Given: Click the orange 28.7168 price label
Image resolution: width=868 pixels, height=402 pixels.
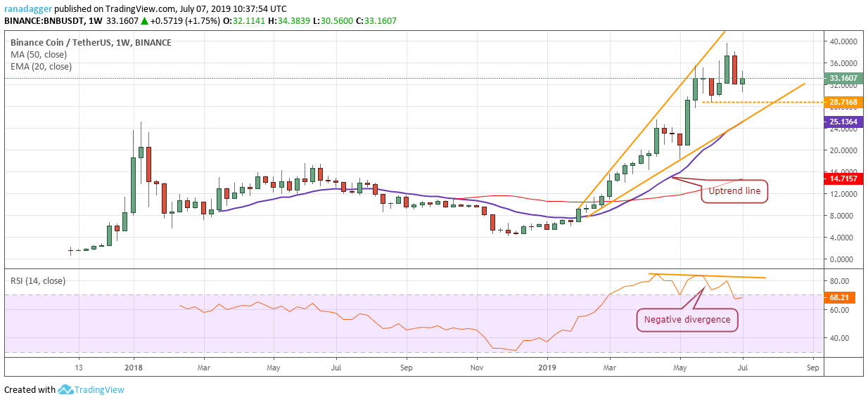Looking at the screenshot, I should 843,103.
